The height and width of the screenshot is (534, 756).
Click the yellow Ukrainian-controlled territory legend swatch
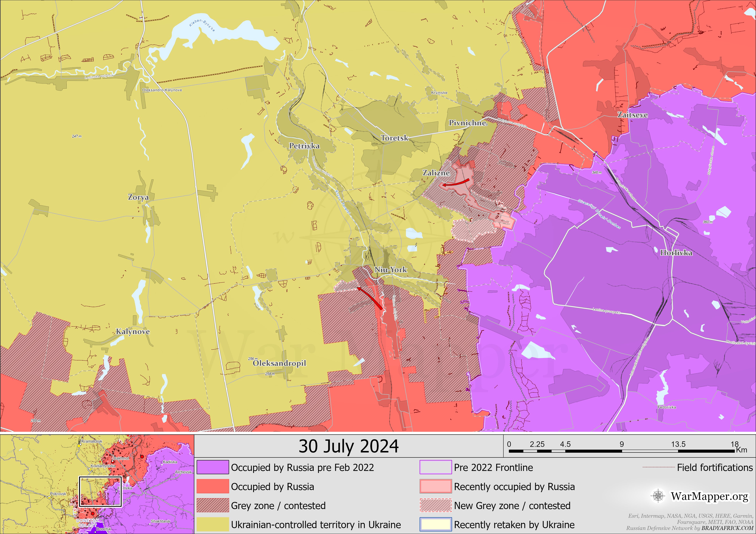213,524
